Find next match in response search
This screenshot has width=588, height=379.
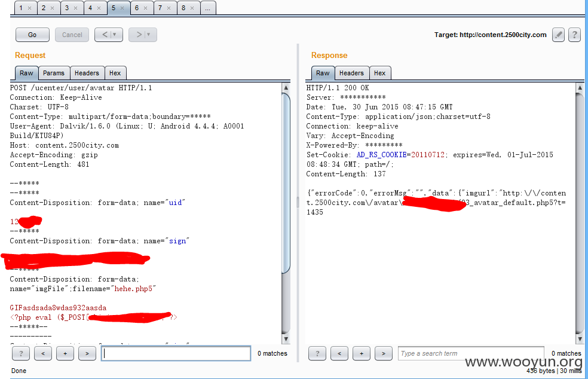tap(383, 353)
